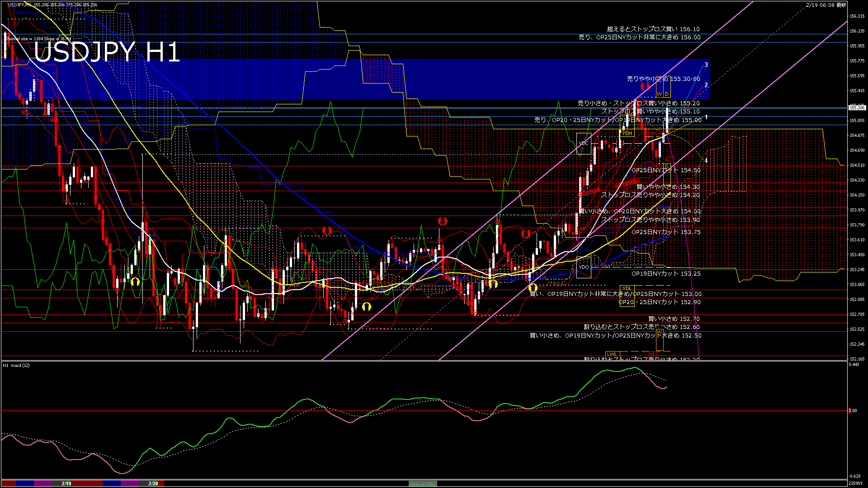868x488 pixels.
Task: Click the Channel size slope info text
Action: click(x=38, y=39)
